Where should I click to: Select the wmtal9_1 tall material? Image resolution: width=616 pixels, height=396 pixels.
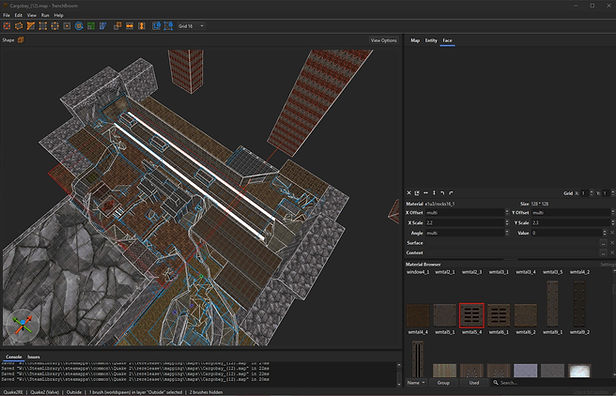(x=552, y=303)
